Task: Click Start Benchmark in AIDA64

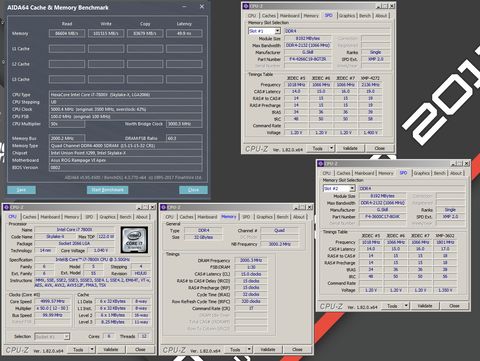Action: coord(107,190)
